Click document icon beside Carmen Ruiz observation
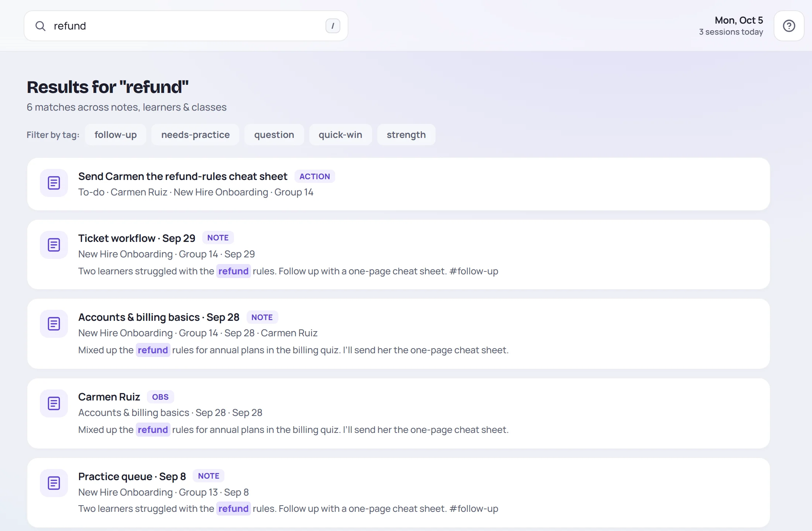Screen dimensions: 812x531 coord(54,403)
